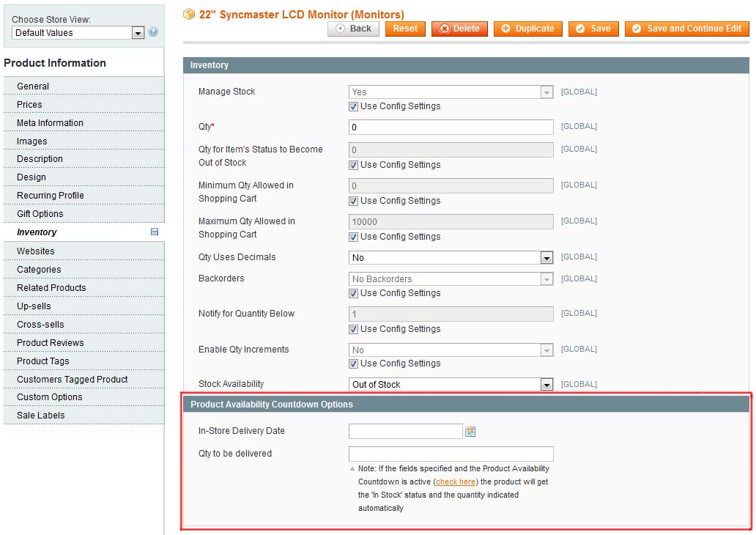Click the Save button
This screenshot has height=535, width=756.
pos(593,29)
